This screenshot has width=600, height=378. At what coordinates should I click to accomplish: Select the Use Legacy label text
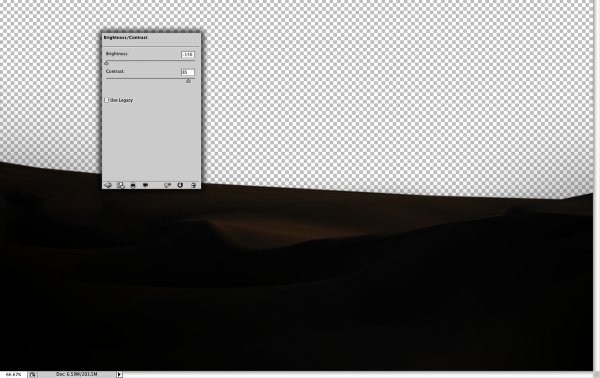(121, 100)
